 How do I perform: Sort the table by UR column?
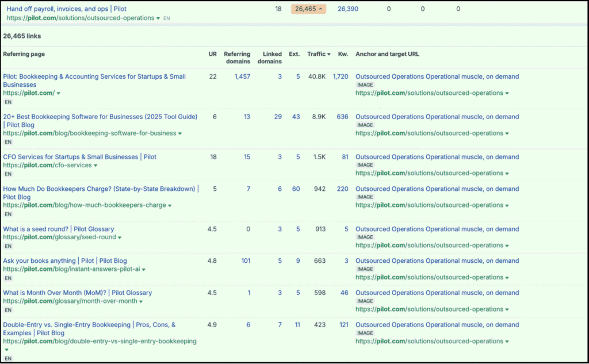pos(213,54)
